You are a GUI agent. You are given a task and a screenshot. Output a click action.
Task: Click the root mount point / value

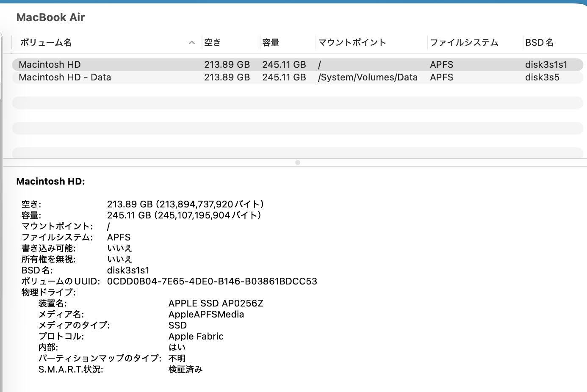click(319, 64)
